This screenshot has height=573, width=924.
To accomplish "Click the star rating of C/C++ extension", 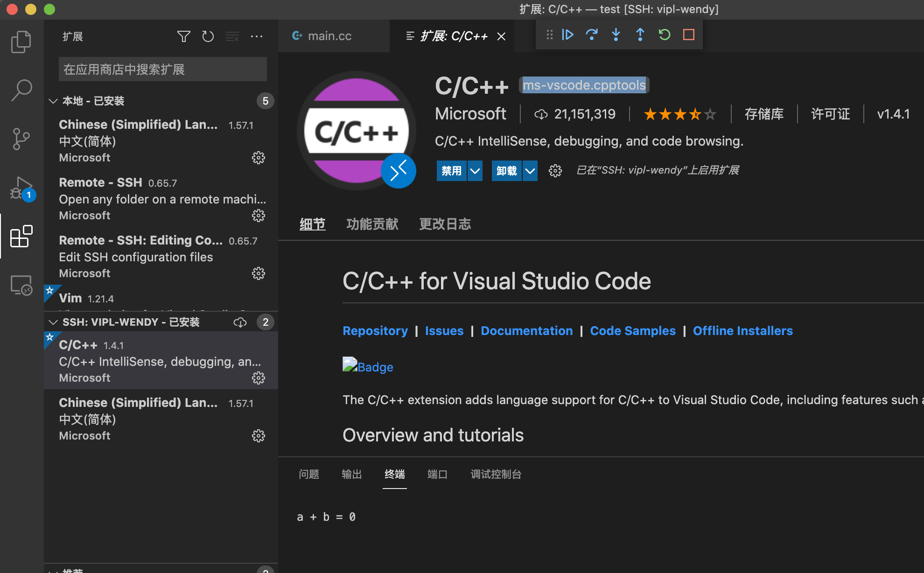I will (x=679, y=114).
